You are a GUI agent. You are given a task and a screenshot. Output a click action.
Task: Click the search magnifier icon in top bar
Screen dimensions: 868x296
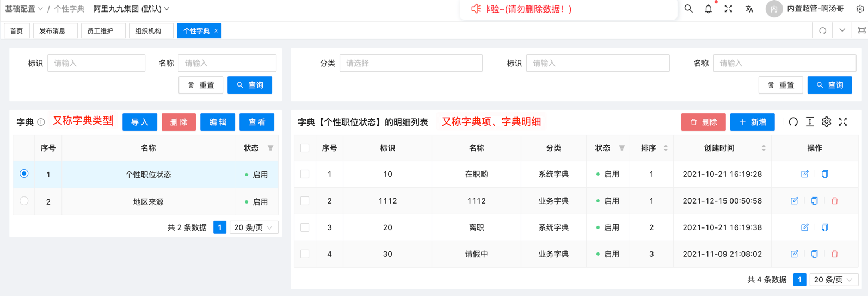[x=688, y=9]
